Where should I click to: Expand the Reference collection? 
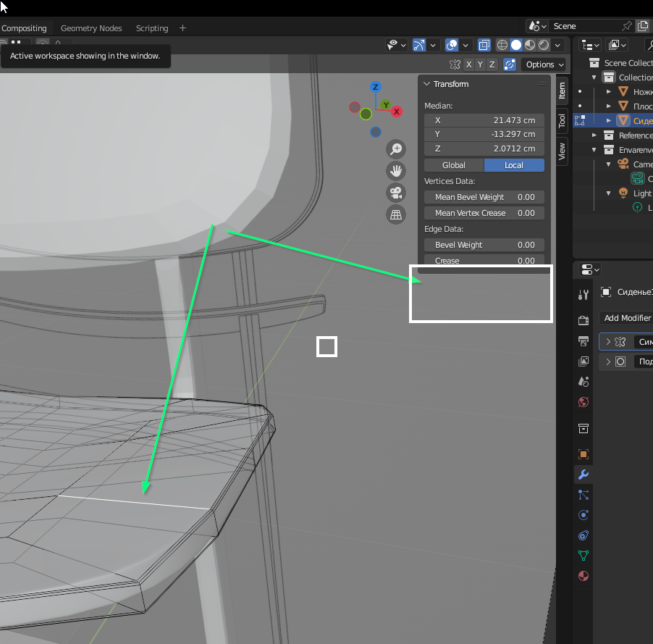tap(594, 135)
